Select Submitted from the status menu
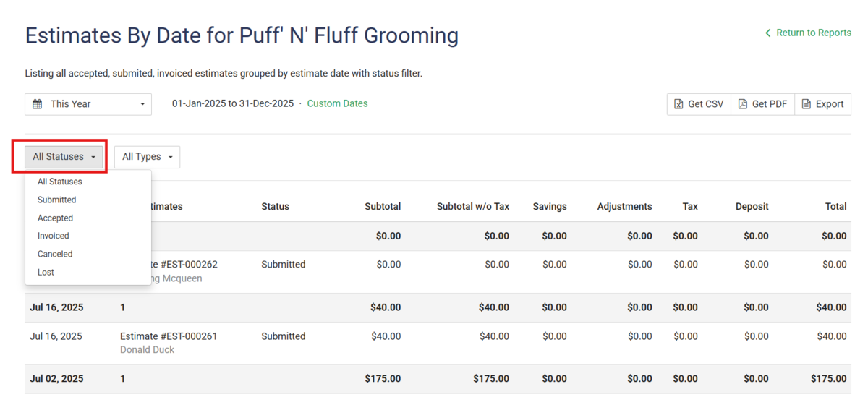 [x=57, y=200]
